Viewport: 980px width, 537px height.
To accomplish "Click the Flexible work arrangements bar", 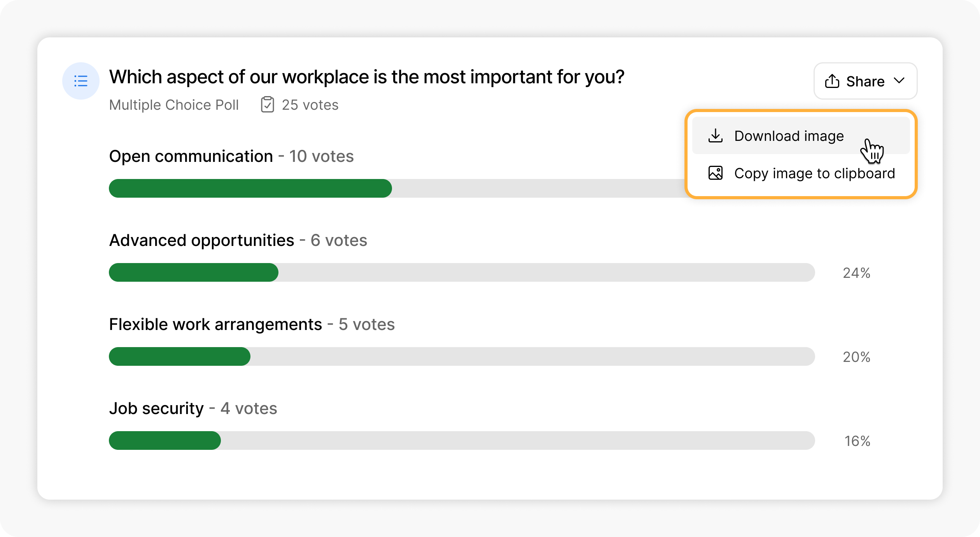I will (462, 356).
